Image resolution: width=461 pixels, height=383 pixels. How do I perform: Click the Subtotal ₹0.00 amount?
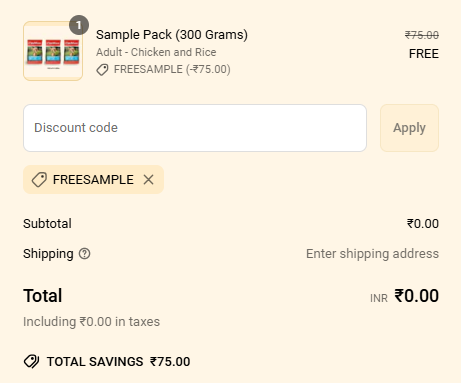click(x=423, y=224)
